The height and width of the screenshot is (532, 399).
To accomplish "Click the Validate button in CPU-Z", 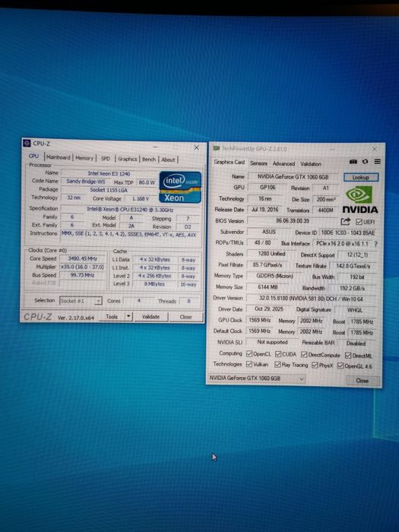I will [150, 317].
